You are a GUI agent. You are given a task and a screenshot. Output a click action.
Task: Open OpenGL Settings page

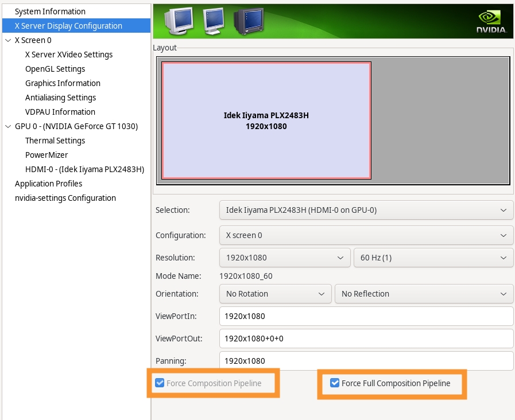coord(55,69)
